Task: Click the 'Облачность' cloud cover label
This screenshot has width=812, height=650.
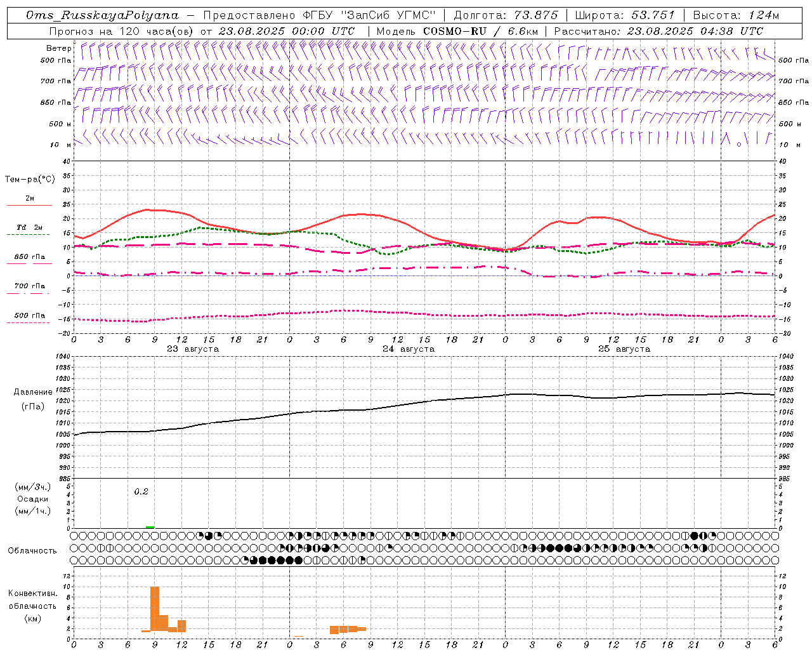Action: click(32, 551)
